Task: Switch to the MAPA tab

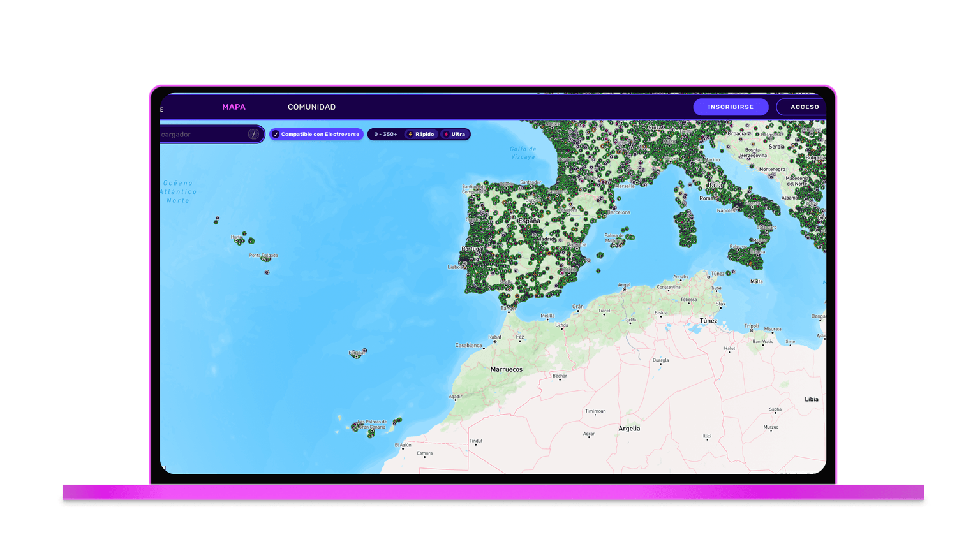Action: click(234, 107)
